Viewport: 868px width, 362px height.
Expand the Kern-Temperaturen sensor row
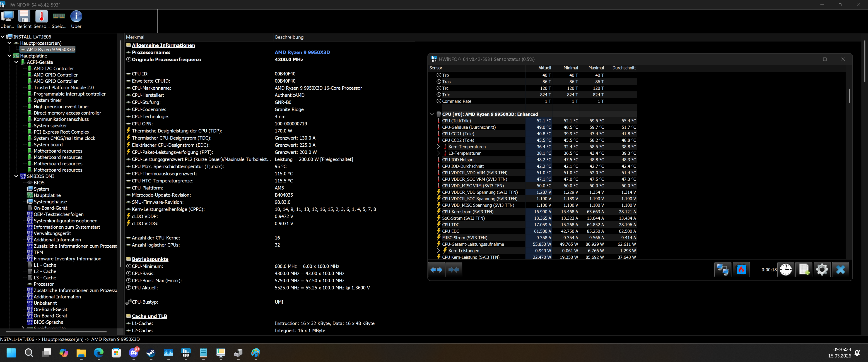pos(438,147)
